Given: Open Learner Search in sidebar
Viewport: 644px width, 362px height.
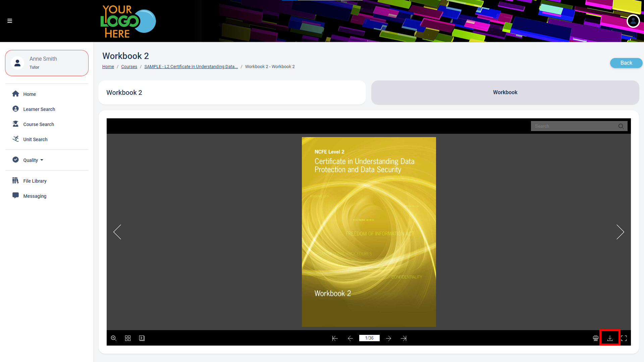Looking at the screenshot, I should point(39,109).
